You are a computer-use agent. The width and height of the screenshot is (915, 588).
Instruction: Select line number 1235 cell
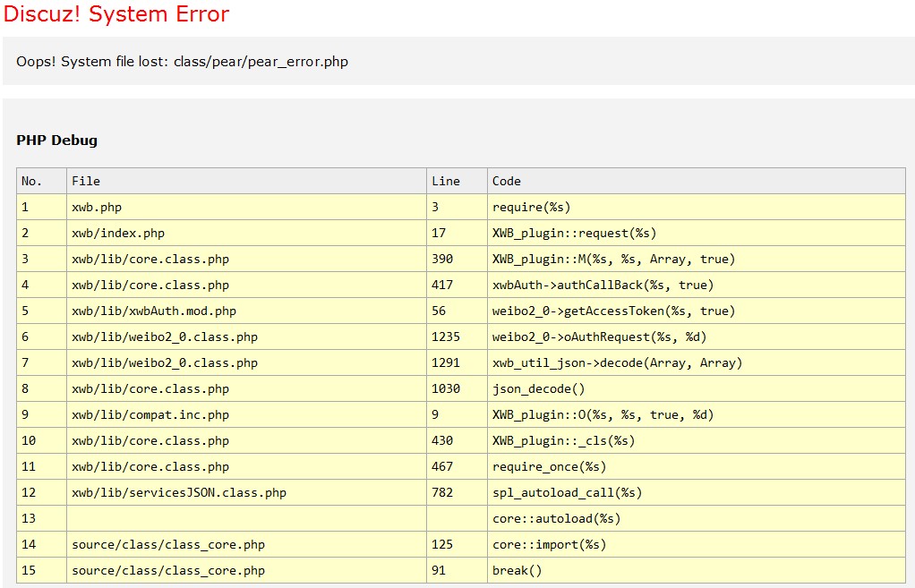(457, 337)
